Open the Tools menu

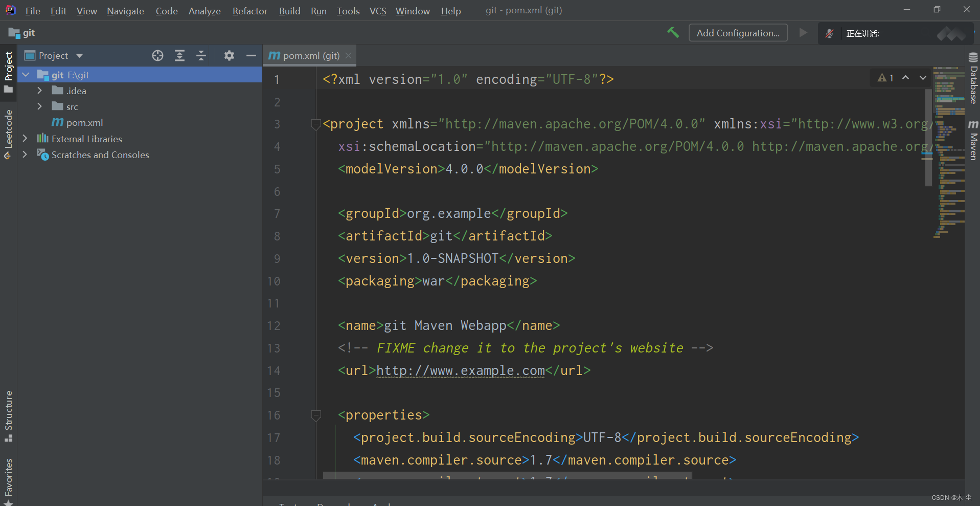348,11
